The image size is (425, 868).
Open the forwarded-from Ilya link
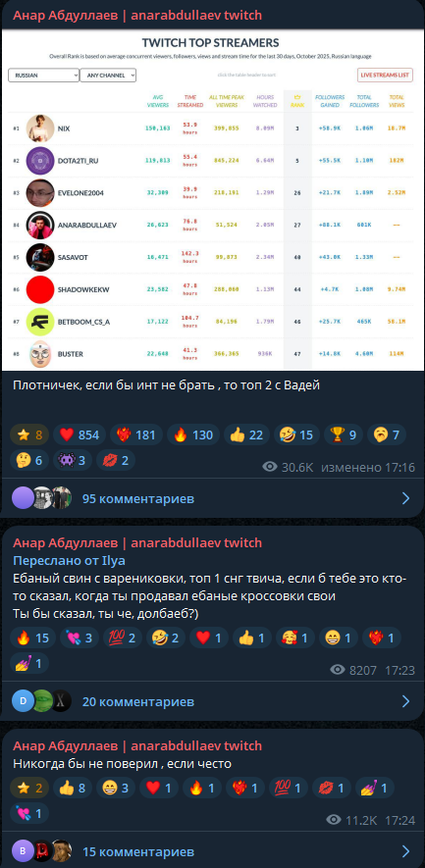click(69, 561)
